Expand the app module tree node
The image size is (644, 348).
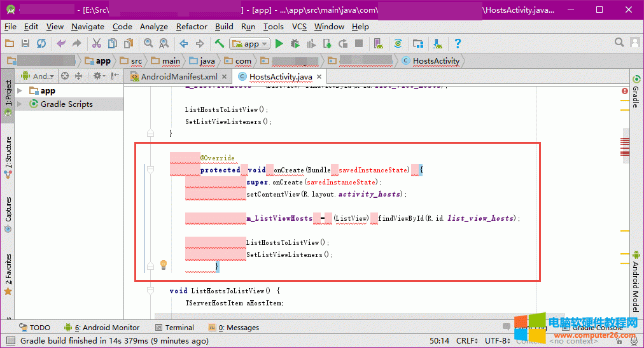[x=20, y=91]
